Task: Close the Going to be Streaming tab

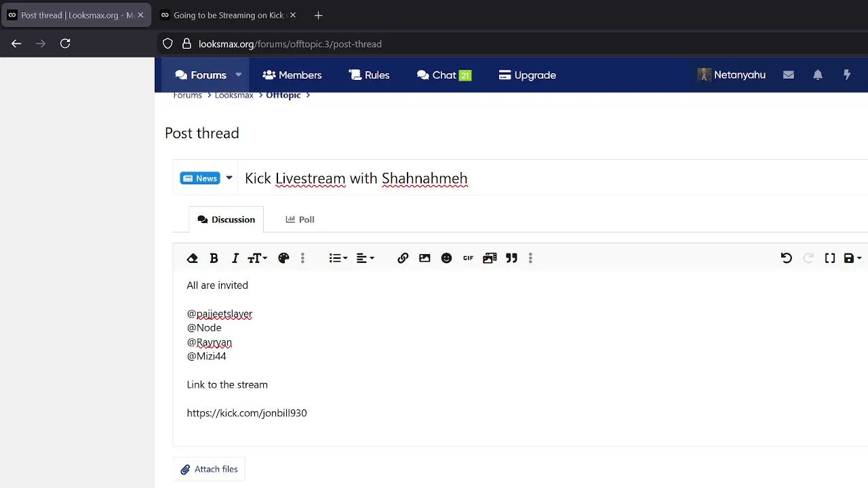Action: point(293,15)
